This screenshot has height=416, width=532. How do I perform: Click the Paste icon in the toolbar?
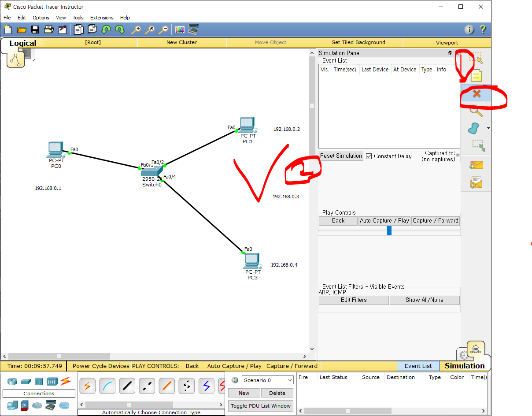[x=92, y=30]
